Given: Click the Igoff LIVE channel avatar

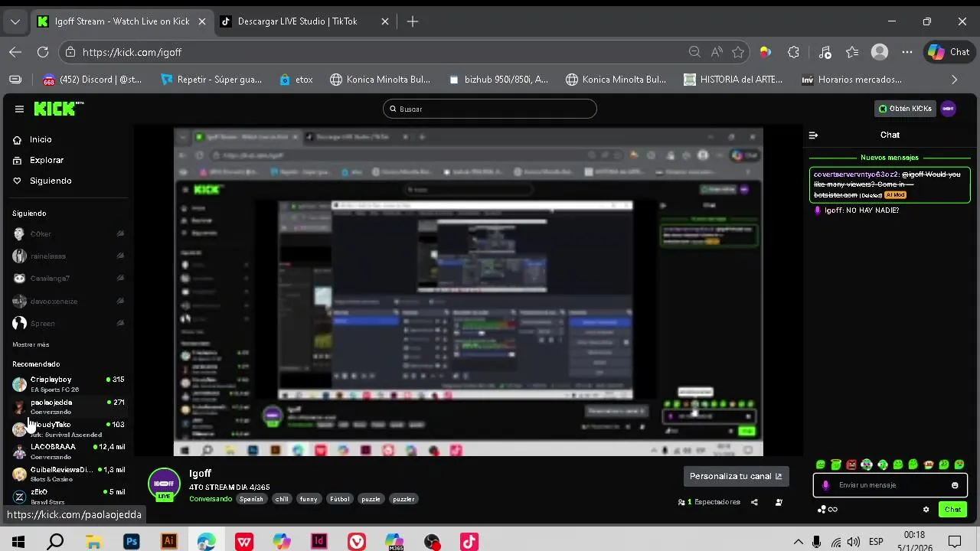Looking at the screenshot, I should (164, 484).
